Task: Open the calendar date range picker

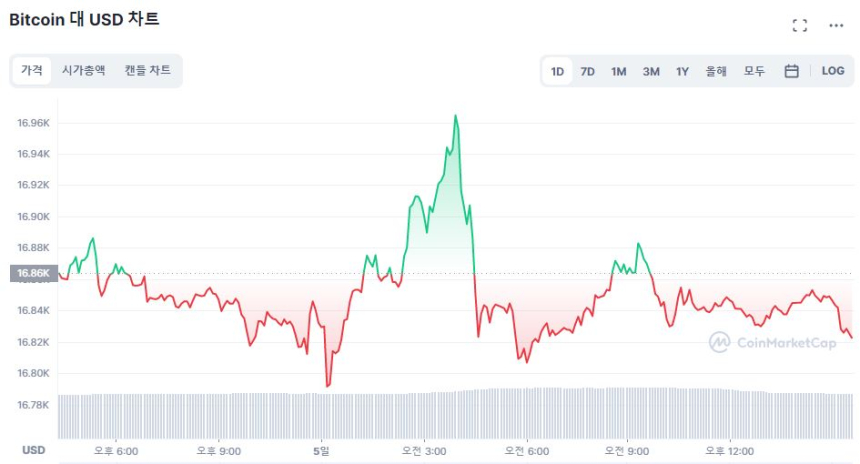Action: pos(791,71)
